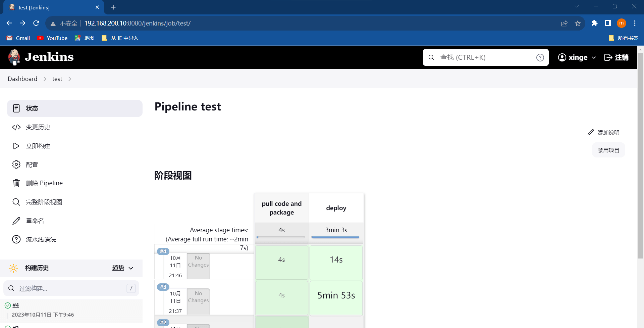Click the browser forward arrow
Screen dimensions: 644x328
(x=22, y=23)
